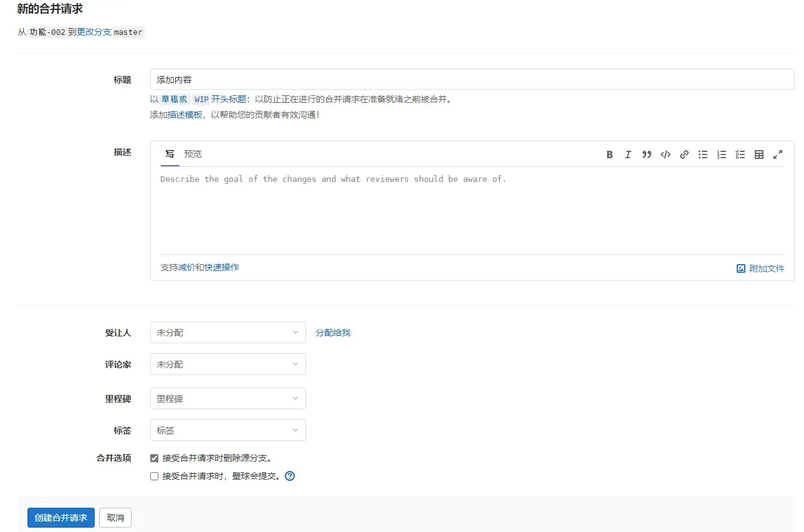Toggle full screen editor mode
Screen dimensions: 804x532
(x=778, y=154)
